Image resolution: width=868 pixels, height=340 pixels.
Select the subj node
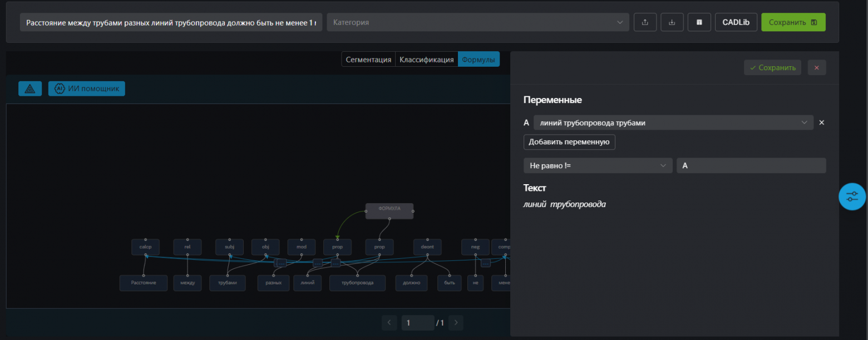click(230, 247)
